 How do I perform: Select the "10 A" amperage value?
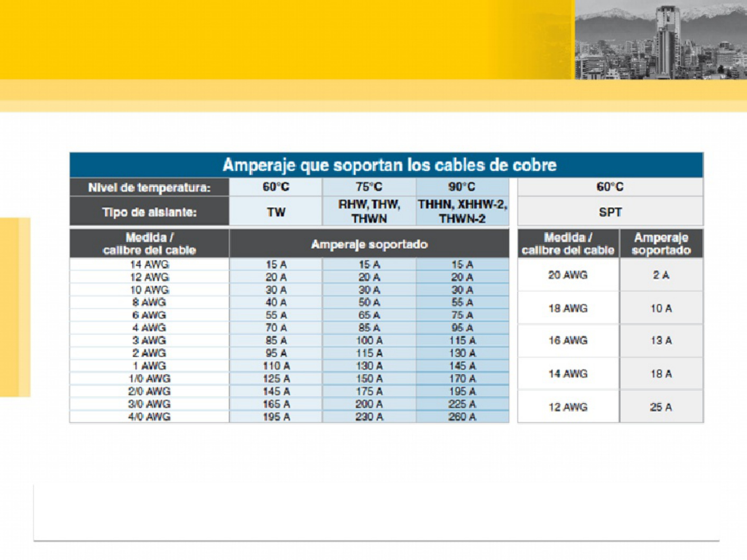coord(661,309)
